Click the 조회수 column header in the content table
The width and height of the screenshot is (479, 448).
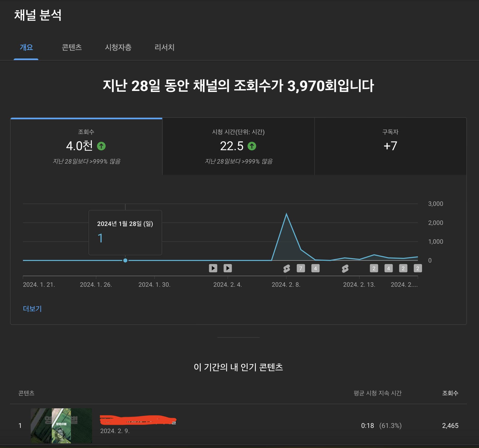[x=450, y=393]
